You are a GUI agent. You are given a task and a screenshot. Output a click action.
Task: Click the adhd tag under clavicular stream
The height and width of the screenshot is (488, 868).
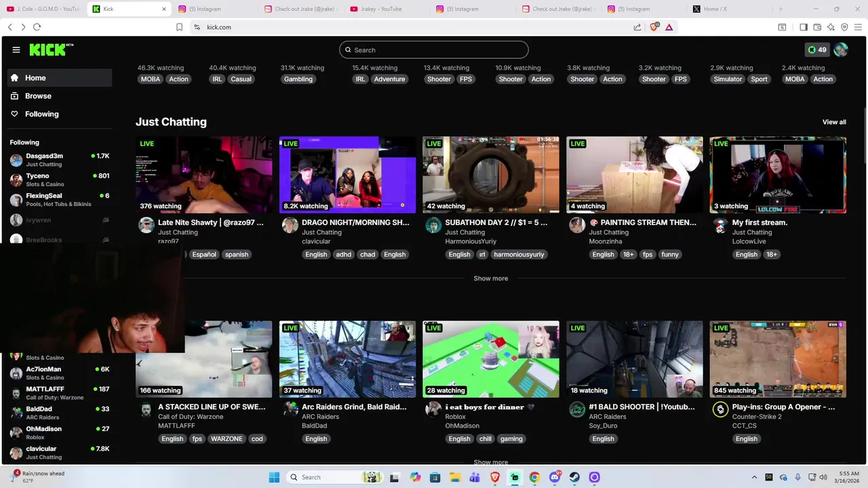(344, 255)
